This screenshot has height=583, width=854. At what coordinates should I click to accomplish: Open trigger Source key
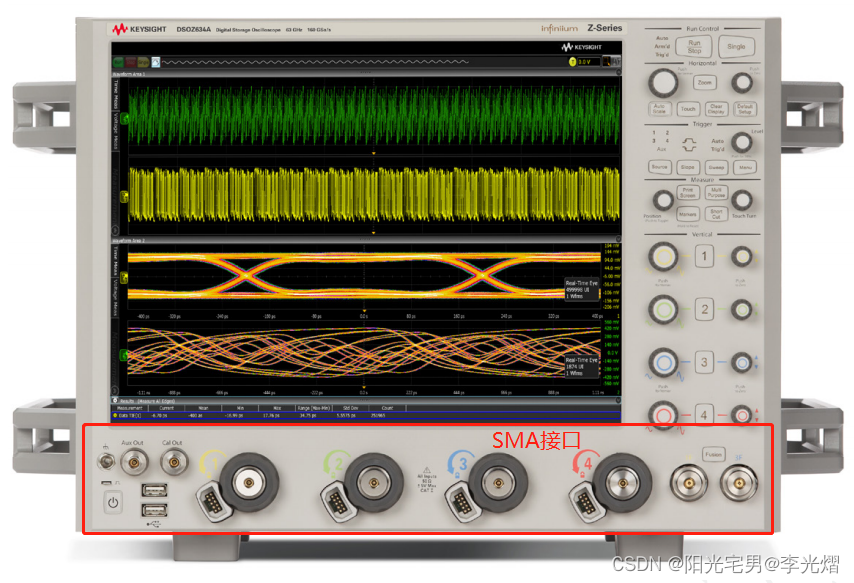660,167
